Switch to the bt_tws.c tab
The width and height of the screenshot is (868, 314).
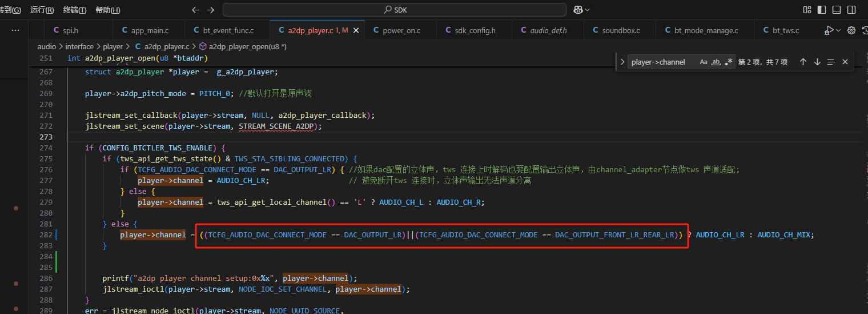click(x=785, y=30)
